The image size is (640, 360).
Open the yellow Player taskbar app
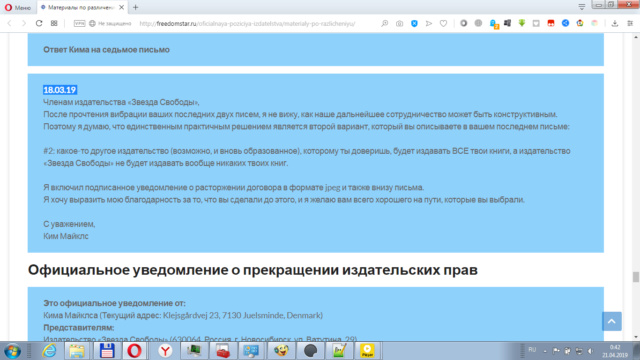[x=367, y=351]
